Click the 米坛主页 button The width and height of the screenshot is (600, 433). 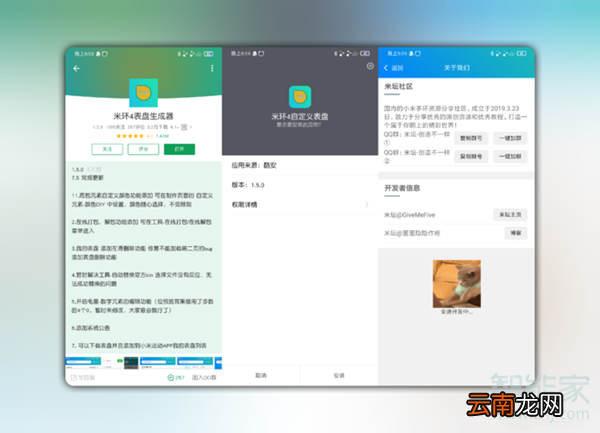click(x=510, y=215)
